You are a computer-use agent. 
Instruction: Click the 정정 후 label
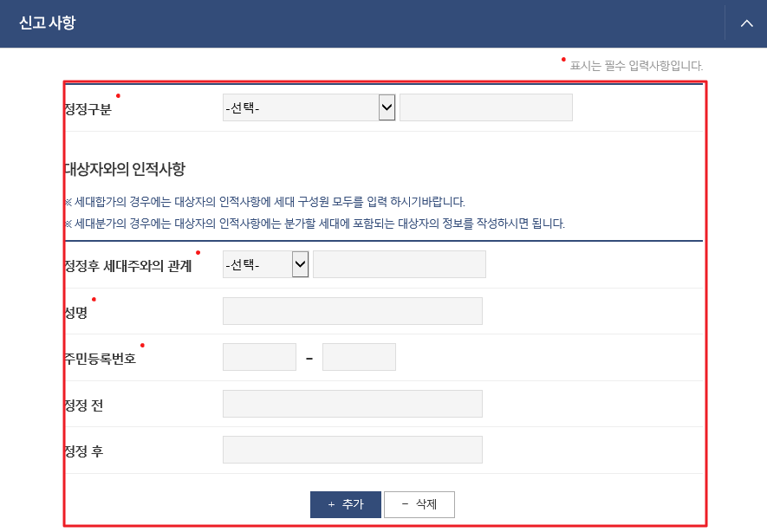click(84, 451)
